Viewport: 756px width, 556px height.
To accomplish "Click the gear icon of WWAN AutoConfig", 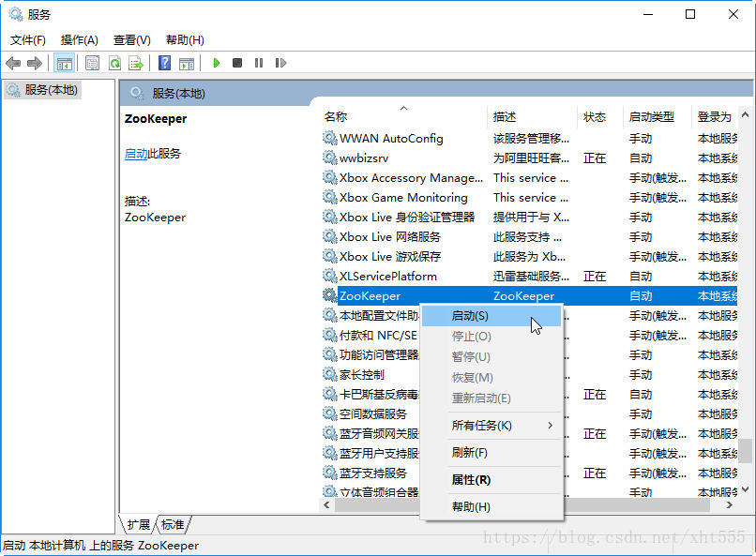I will [330, 138].
